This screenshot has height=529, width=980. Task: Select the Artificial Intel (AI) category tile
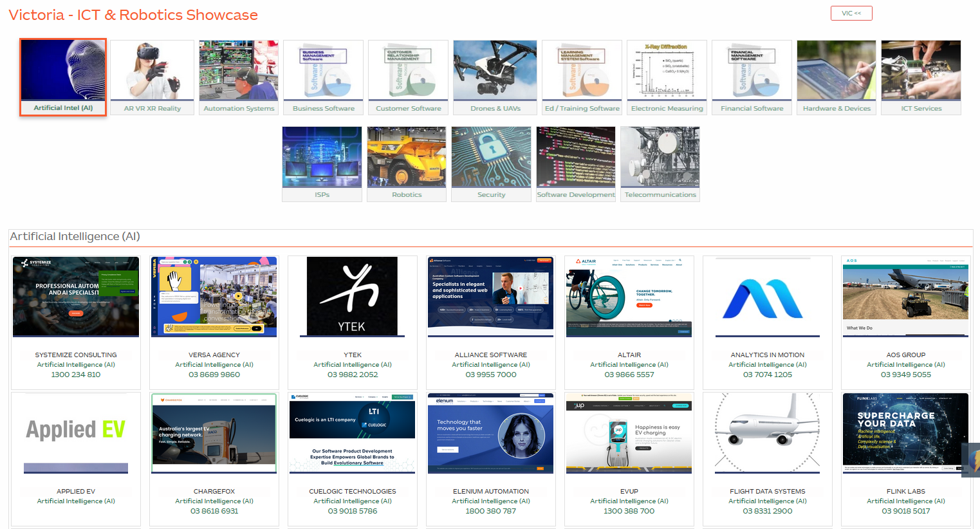coord(63,77)
